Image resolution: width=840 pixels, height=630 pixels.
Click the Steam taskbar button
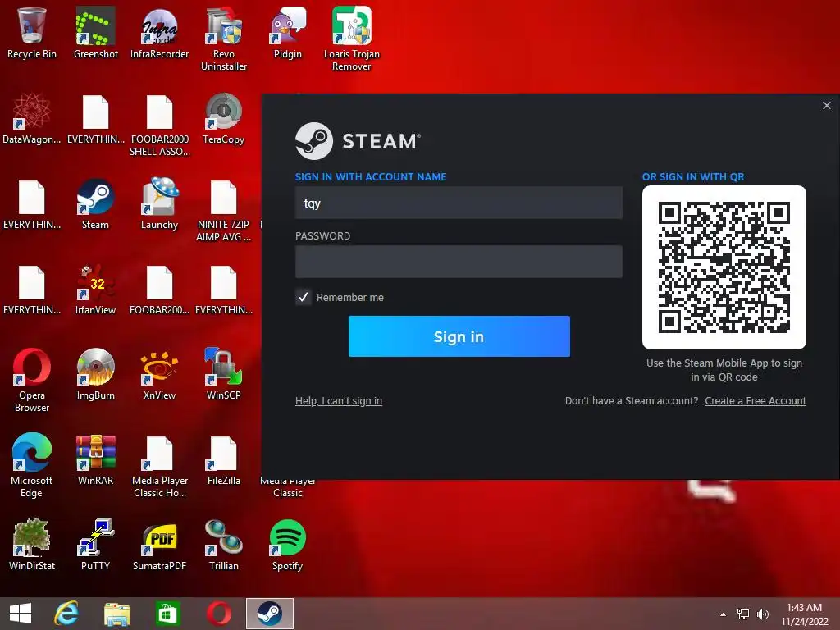point(269,614)
